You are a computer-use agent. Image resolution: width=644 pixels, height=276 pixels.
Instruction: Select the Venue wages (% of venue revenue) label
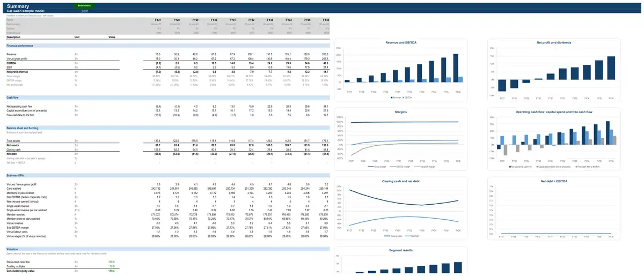pos(26,236)
